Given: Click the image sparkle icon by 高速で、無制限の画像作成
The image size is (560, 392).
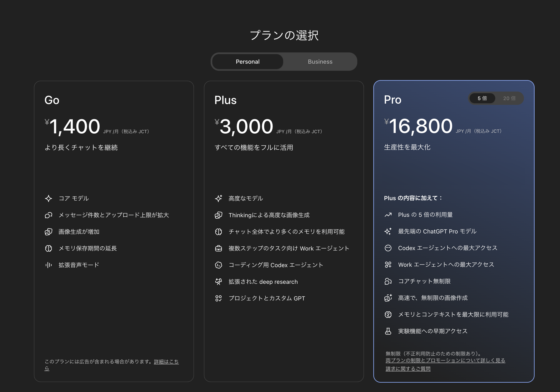Looking at the screenshot, I should click(x=388, y=298).
